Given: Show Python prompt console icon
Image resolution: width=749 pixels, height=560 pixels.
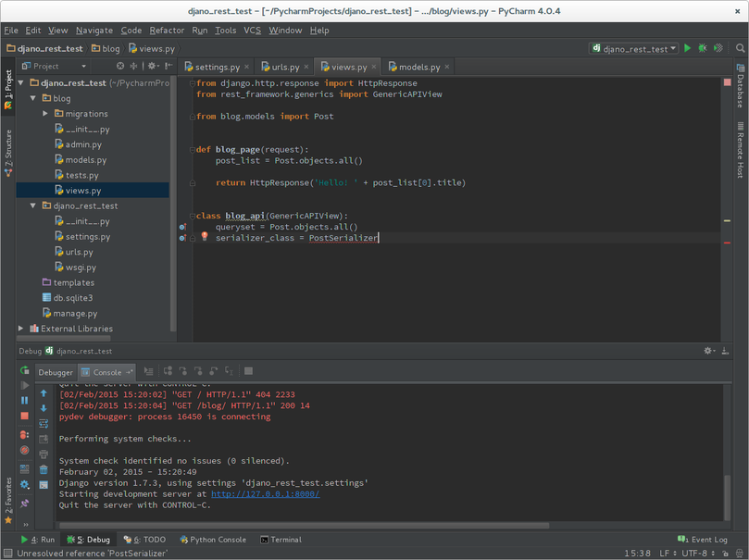Looking at the screenshot, I should click(x=44, y=485).
